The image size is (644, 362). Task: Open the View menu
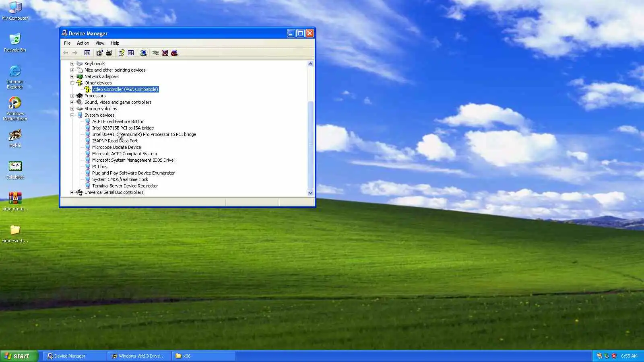pos(100,43)
